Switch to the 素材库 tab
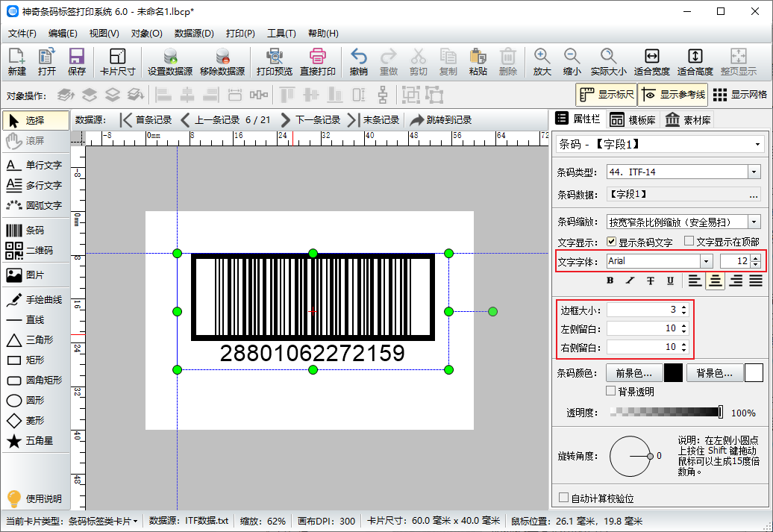This screenshot has width=773, height=532. 688,120
